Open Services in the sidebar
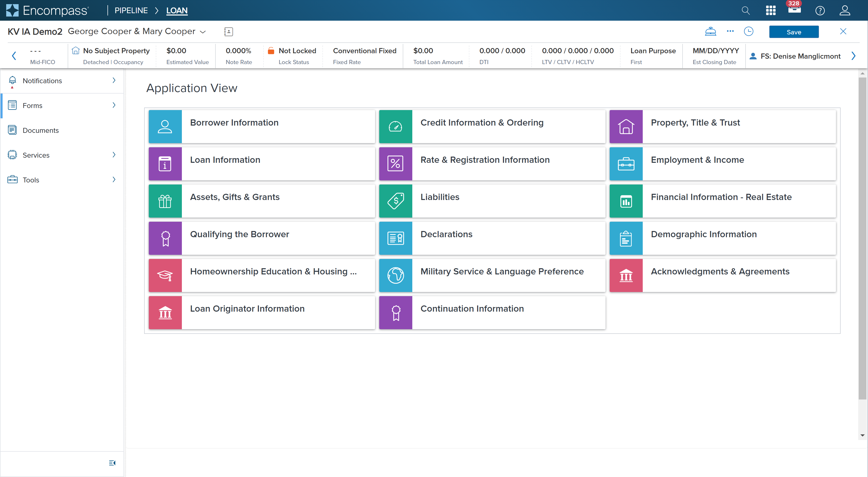 point(62,155)
